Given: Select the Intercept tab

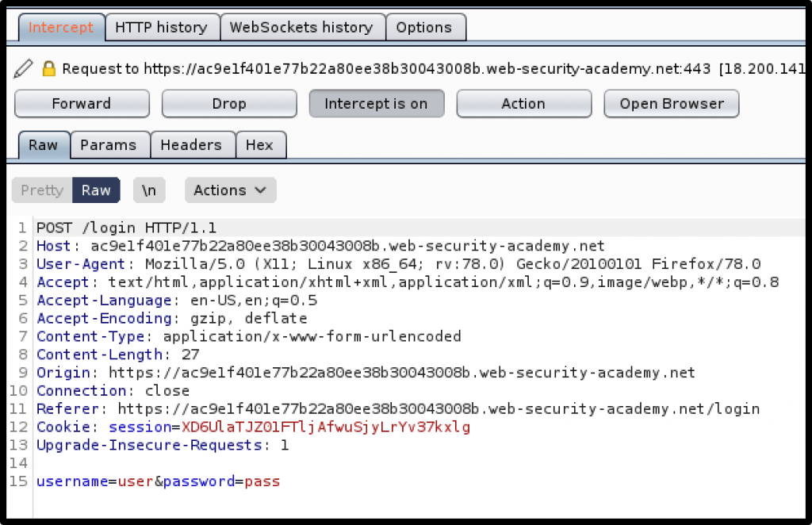Looking at the screenshot, I should 60,26.
